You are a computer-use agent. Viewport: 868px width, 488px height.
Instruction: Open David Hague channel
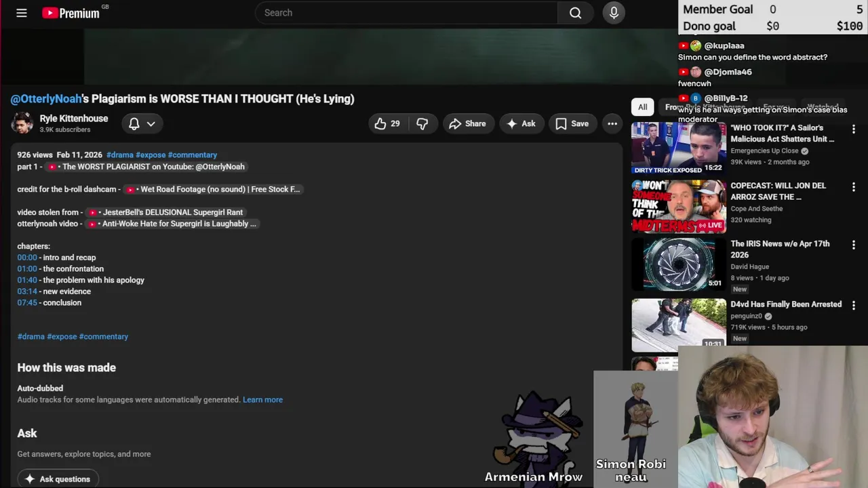[x=749, y=267]
